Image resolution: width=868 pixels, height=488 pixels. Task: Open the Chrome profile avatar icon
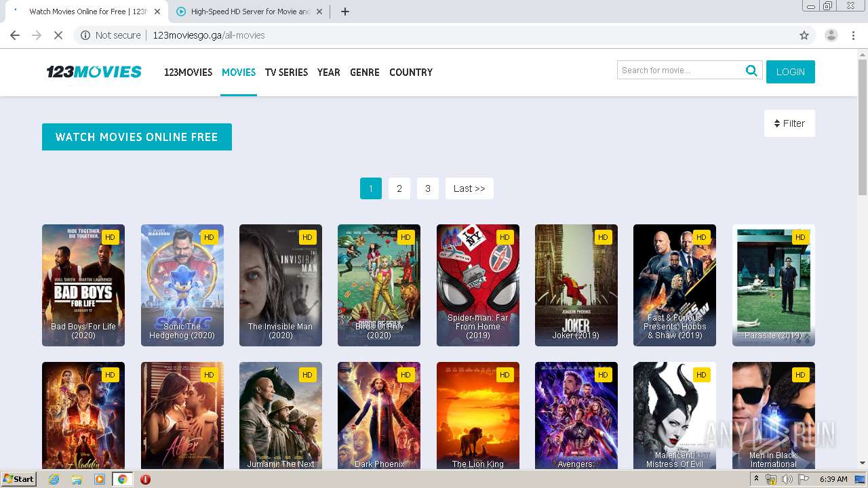pos(831,35)
